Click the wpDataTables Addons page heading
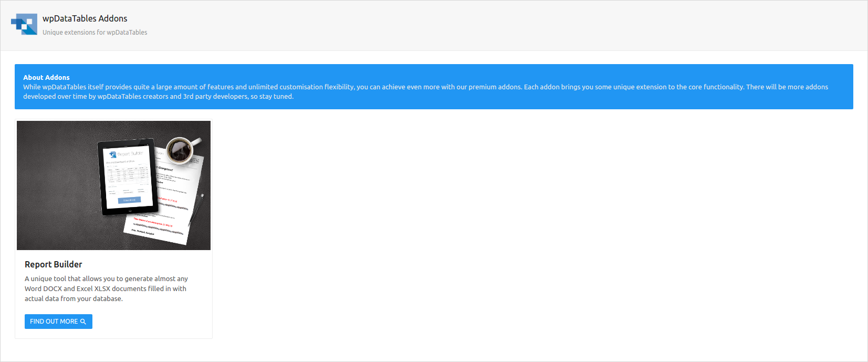The image size is (868, 362). 85,18
